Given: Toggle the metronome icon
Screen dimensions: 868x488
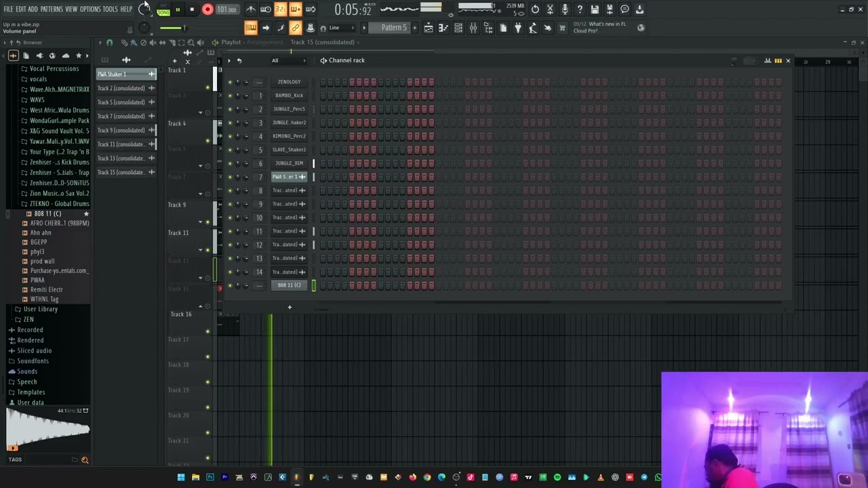Looking at the screenshot, I should (x=251, y=9).
